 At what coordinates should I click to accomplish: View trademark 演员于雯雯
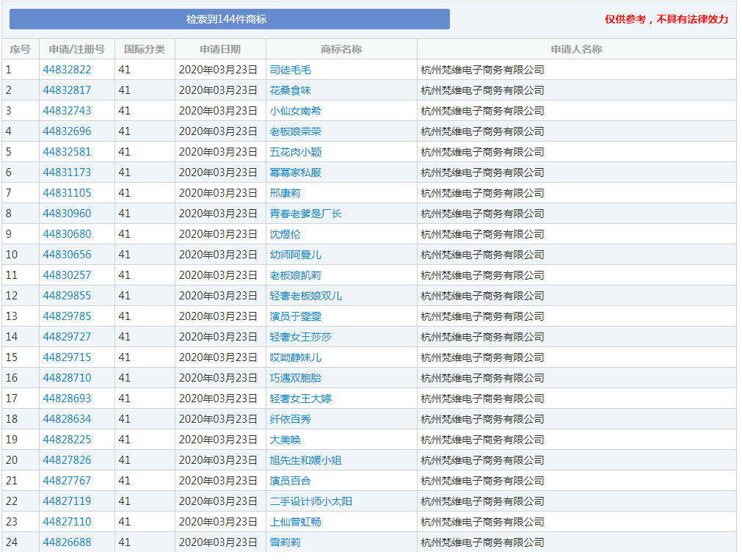[x=295, y=316]
